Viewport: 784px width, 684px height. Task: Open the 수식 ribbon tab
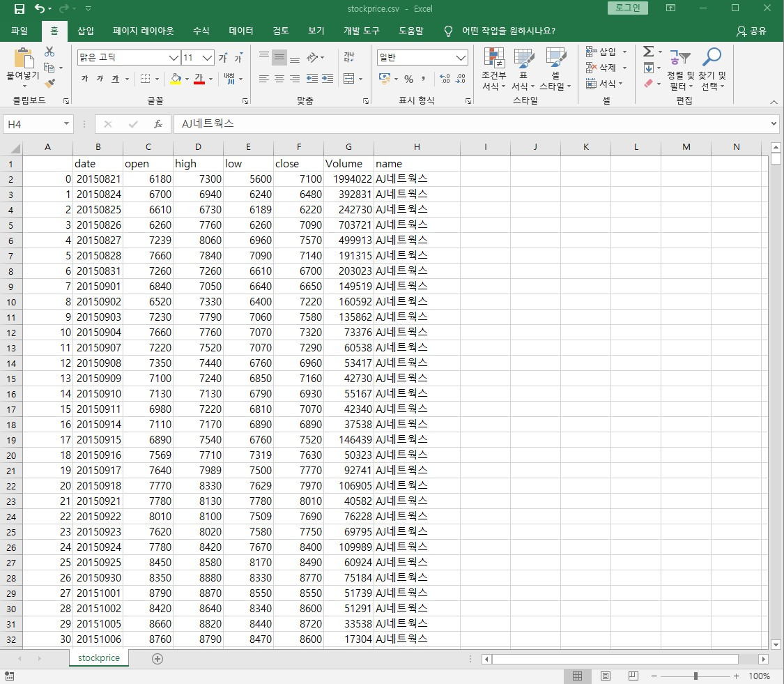201,31
